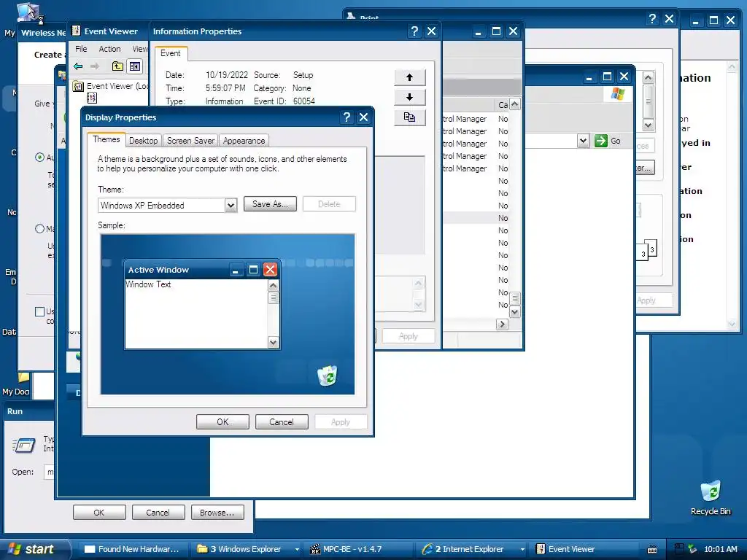Open the Theme dropdown list
This screenshot has width=747, height=560.
231,205
